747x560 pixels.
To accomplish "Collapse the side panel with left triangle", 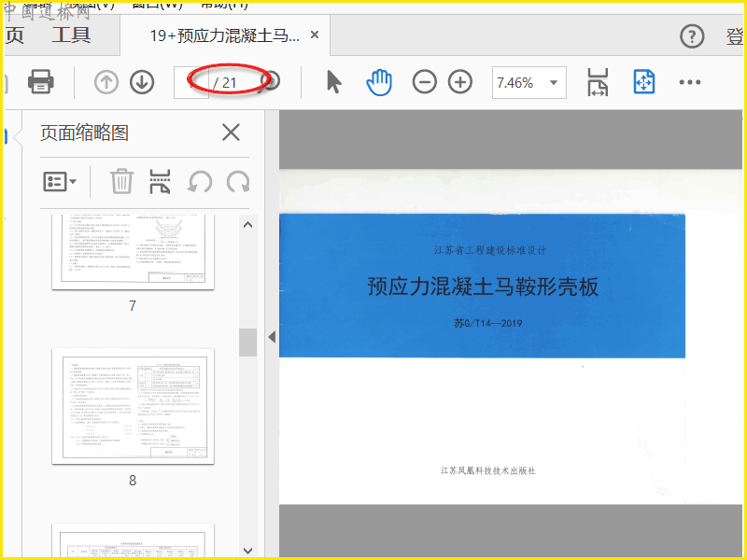I will tap(272, 337).
